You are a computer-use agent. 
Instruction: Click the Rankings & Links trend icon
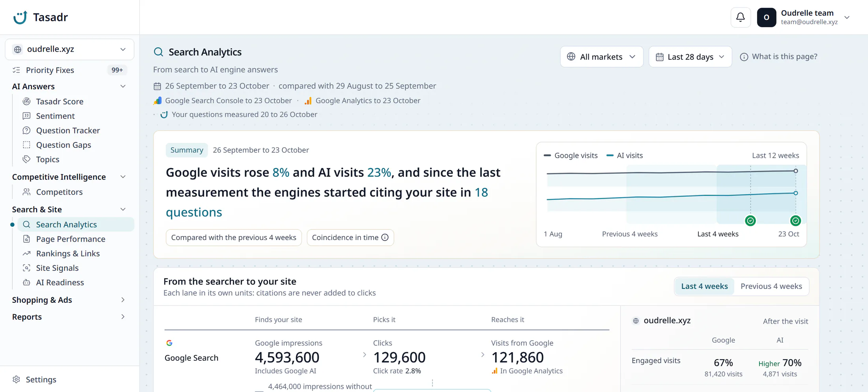point(26,253)
